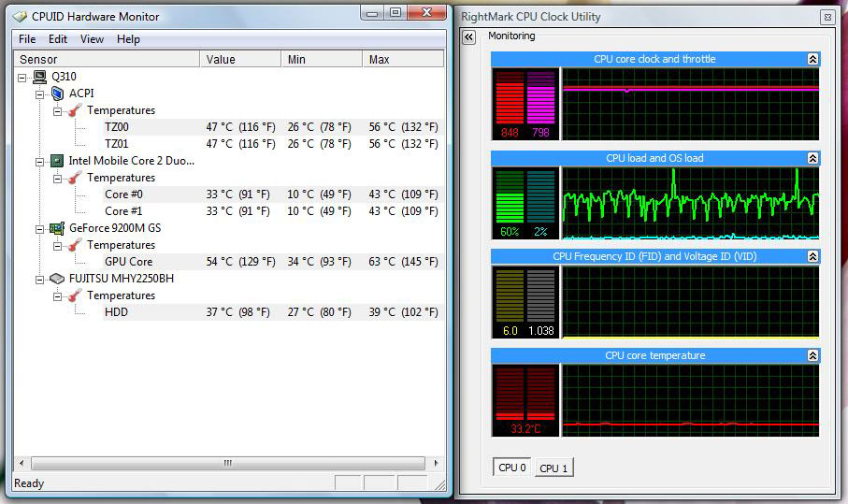Select the Core #1 sensor row
The image size is (848, 504).
coord(274,211)
